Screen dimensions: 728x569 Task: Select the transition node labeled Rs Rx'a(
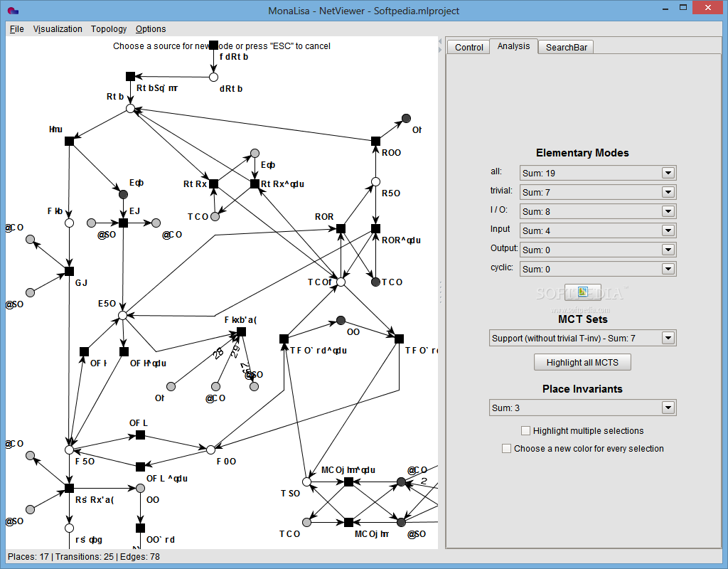pos(69,488)
